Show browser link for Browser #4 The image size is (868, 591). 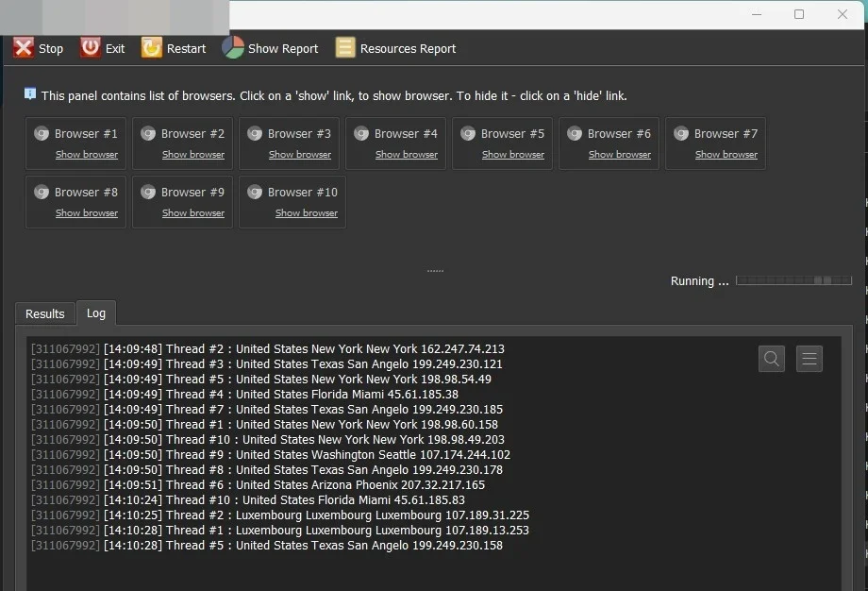tap(407, 155)
